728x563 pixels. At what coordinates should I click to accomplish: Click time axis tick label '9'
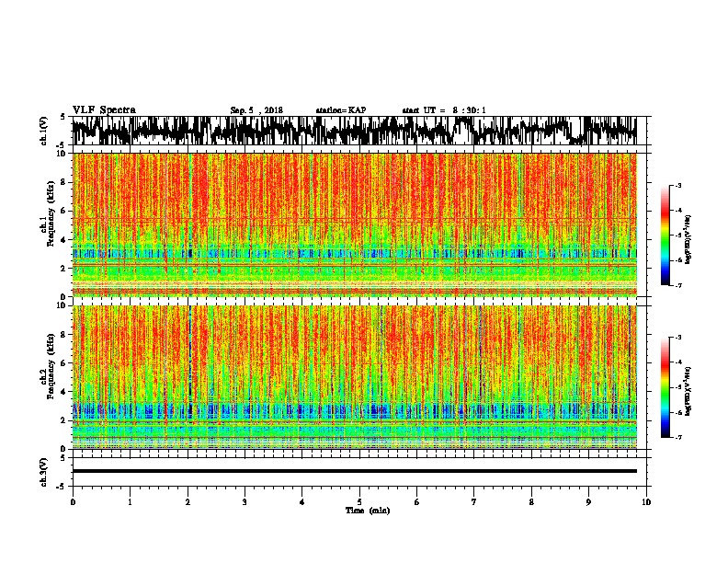pos(588,502)
